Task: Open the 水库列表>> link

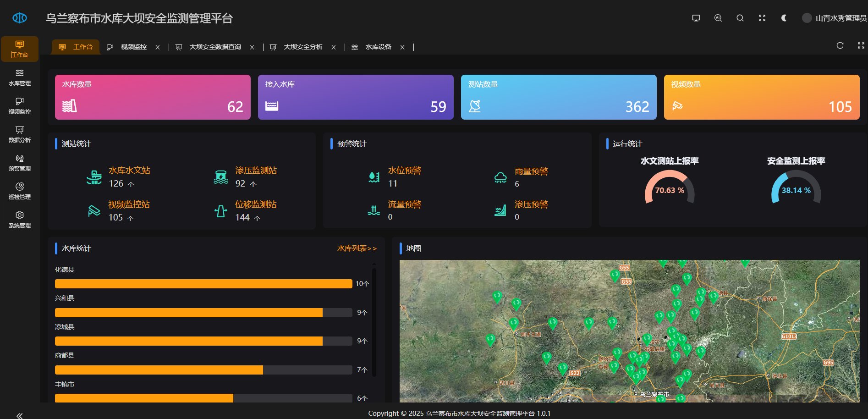Action: click(357, 248)
